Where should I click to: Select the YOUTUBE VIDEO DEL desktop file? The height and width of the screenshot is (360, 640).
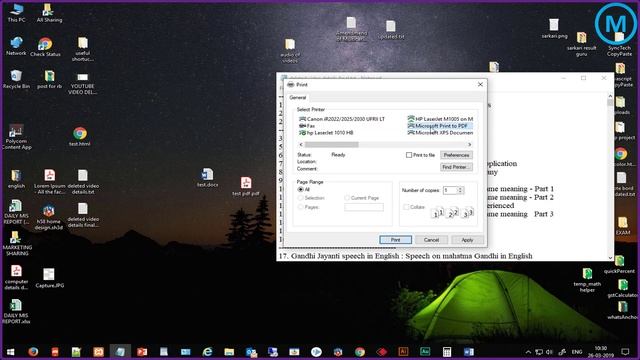[82, 84]
